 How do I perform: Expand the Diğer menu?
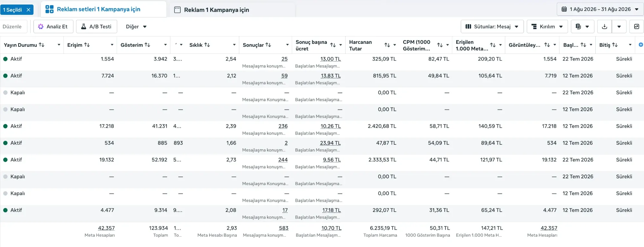[x=136, y=26]
